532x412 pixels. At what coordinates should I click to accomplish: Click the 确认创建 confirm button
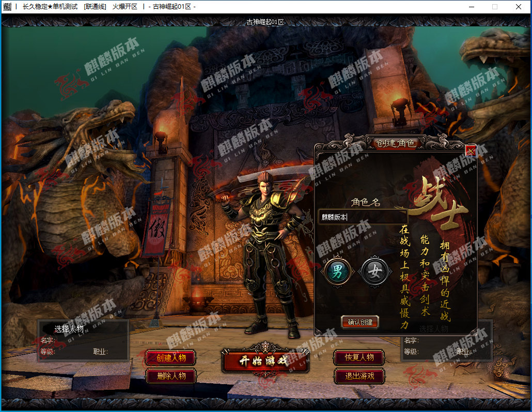(x=360, y=322)
